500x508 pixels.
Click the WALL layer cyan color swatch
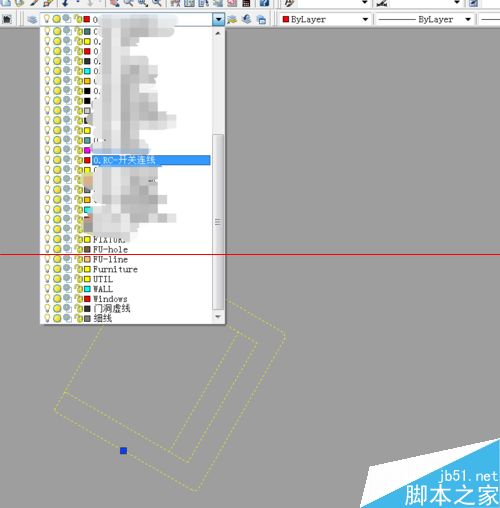point(87,289)
